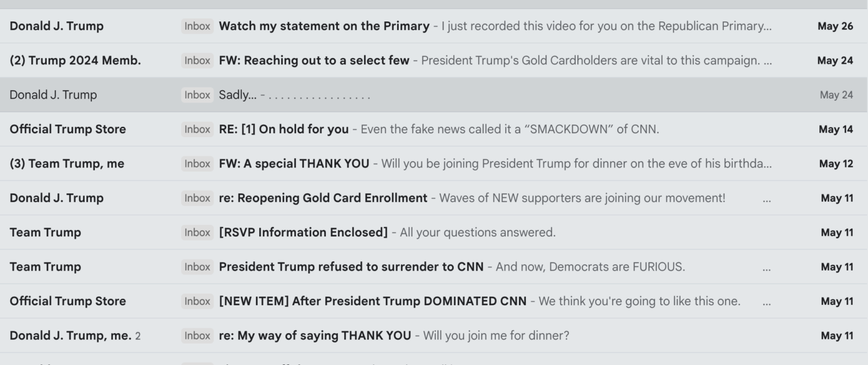Viewport: 868px width, 365px height.
Task: Open the "[RSVP Information Enclosed]" email
Action: 303,232
